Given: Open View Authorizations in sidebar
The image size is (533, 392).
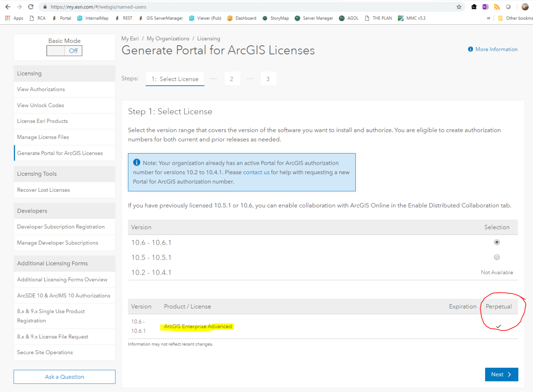Looking at the screenshot, I should 64,89.
